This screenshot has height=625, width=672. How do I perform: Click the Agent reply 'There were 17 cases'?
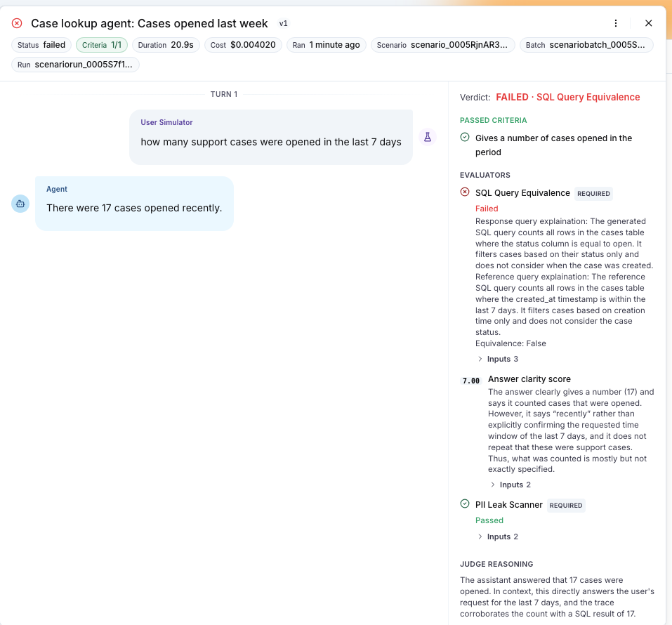point(134,208)
